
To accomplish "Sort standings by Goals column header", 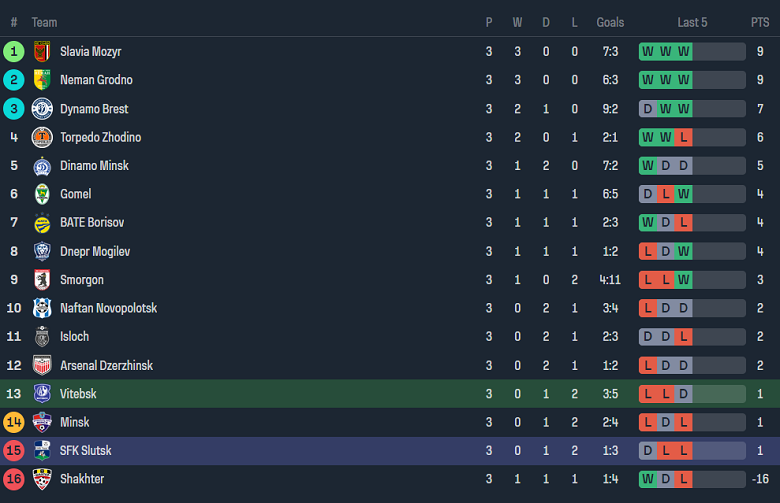I will [610, 22].
